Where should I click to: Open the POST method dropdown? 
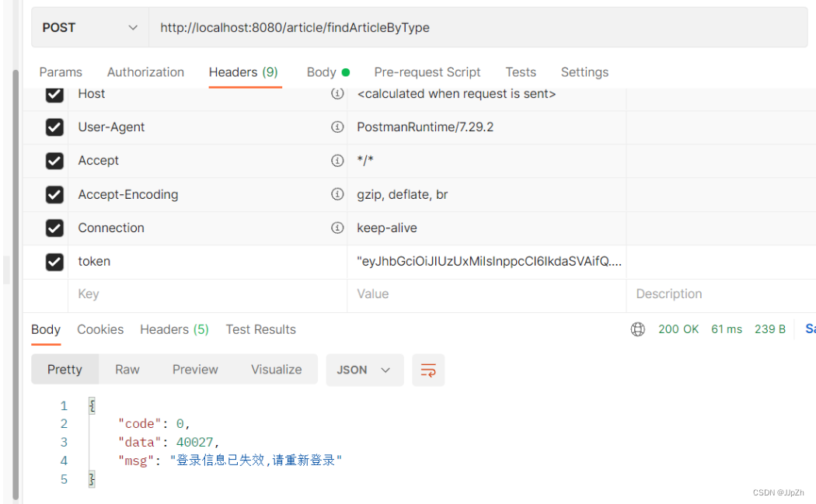[90, 27]
